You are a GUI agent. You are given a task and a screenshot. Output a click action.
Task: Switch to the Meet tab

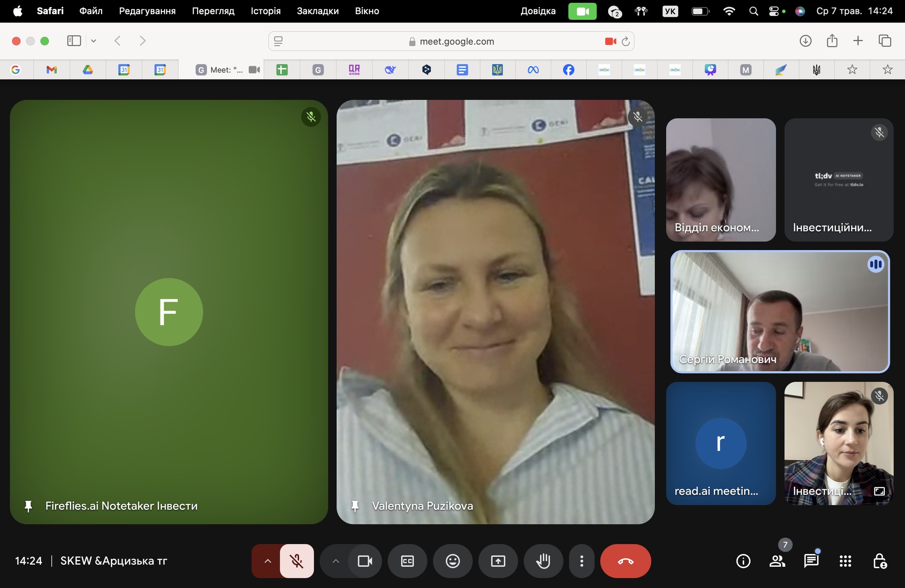[x=226, y=70]
